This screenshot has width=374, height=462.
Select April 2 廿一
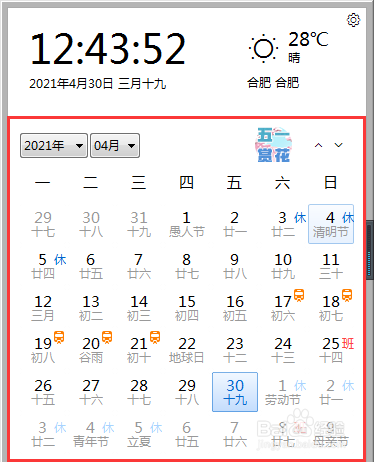[235, 224]
